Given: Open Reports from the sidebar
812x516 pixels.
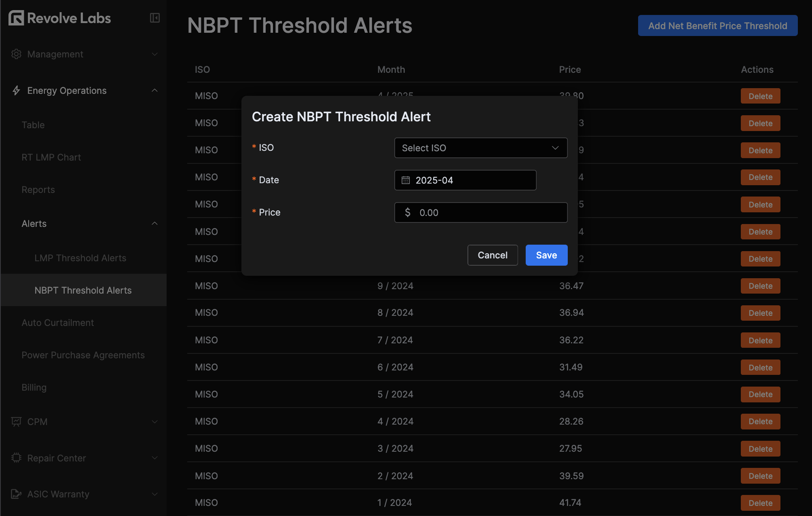Looking at the screenshot, I should [x=38, y=189].
